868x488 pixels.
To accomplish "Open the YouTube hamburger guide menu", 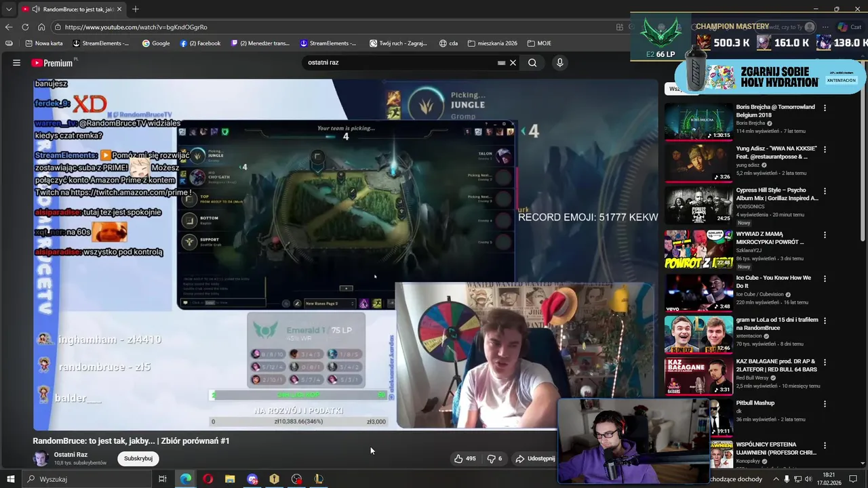I will (x=16, y=62).
